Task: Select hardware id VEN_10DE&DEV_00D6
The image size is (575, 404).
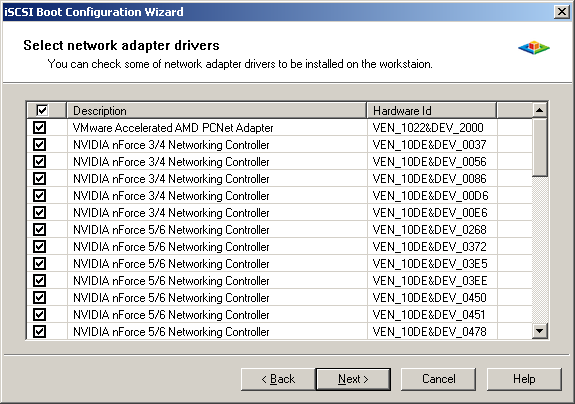Action: click(x=431, y=195)
